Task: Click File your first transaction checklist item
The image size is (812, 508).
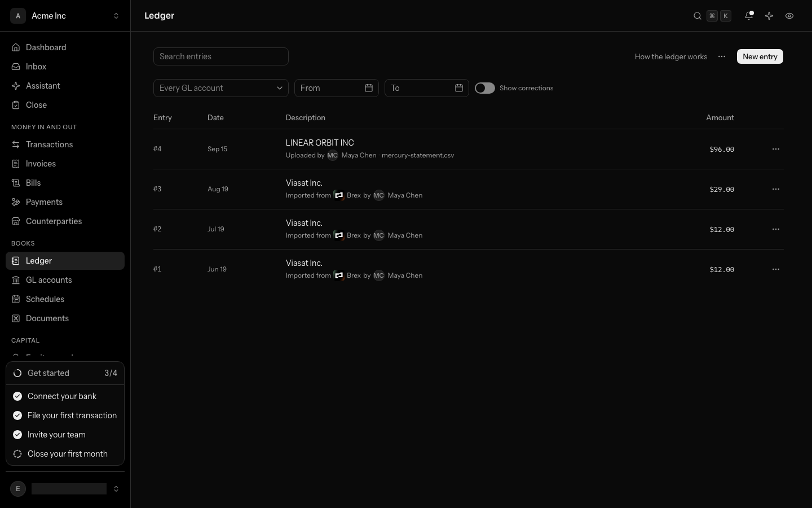Action: point(65,415)
